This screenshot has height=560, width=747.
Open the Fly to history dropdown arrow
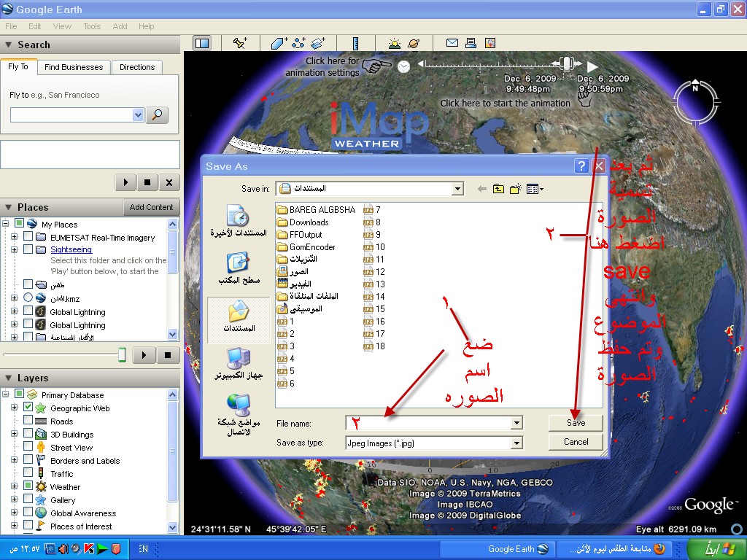138,114
